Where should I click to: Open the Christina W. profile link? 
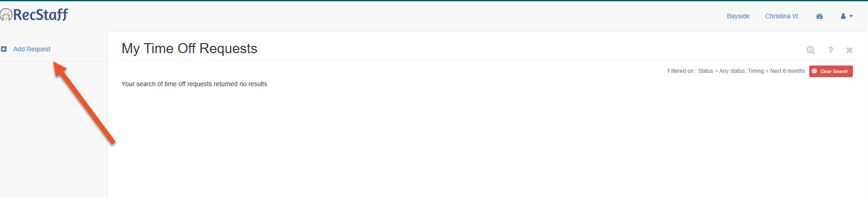click(x=782, y=16)
